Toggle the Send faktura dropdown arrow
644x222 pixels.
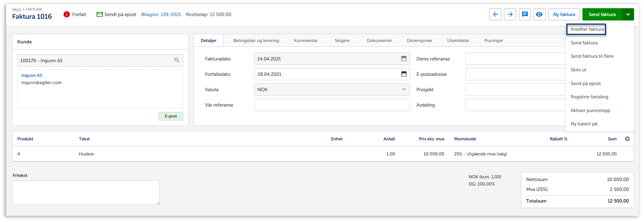coord(628,14)
